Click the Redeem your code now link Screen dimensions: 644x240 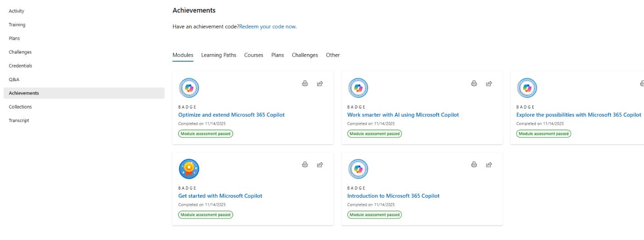[268, 27]
